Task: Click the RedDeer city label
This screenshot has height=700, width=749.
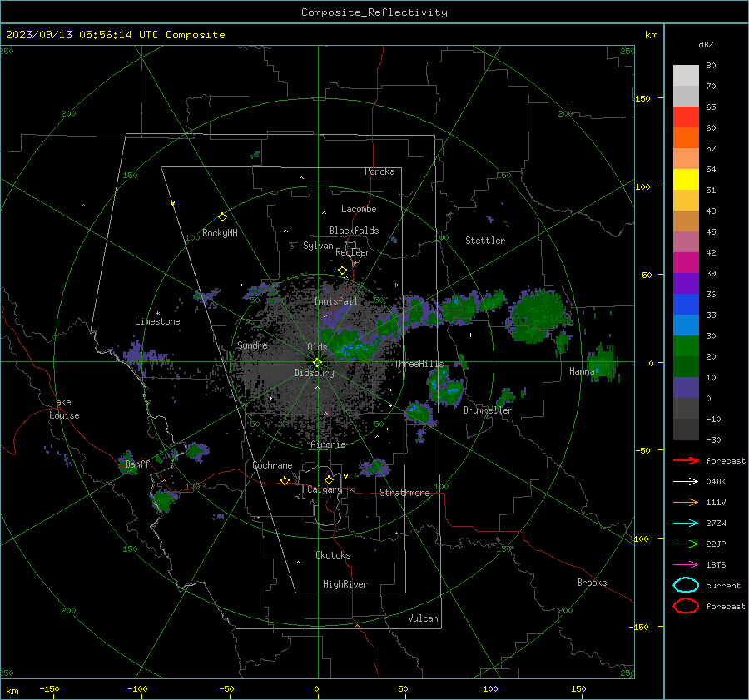Action: coord(353,252)
